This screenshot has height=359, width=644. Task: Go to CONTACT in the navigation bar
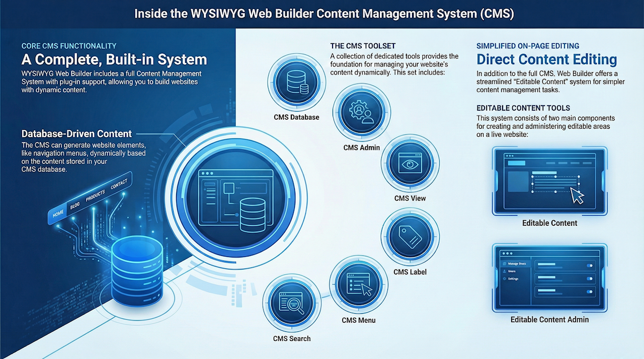coord(119,185)
